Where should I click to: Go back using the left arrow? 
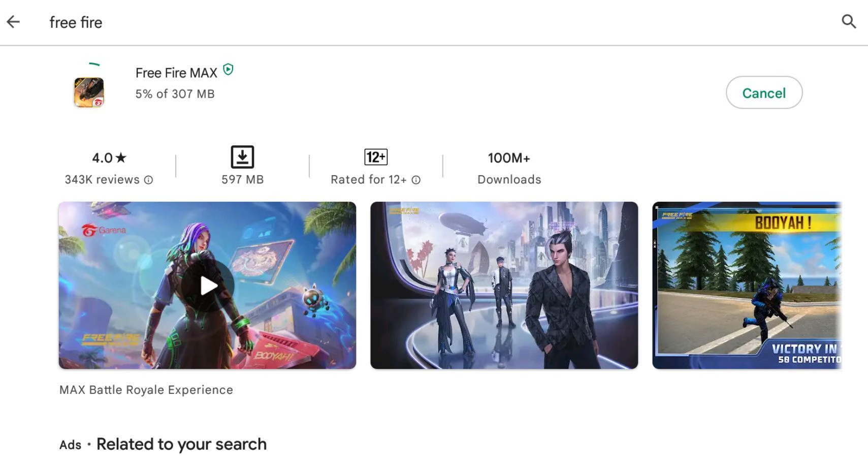(x=13, y=22)
